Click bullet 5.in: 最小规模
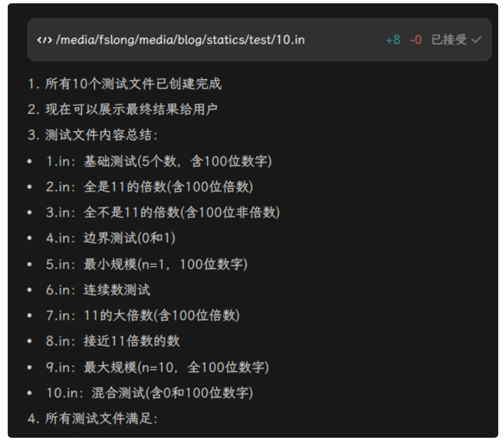This screenshot has width=504, height=445. pos(146,264)
